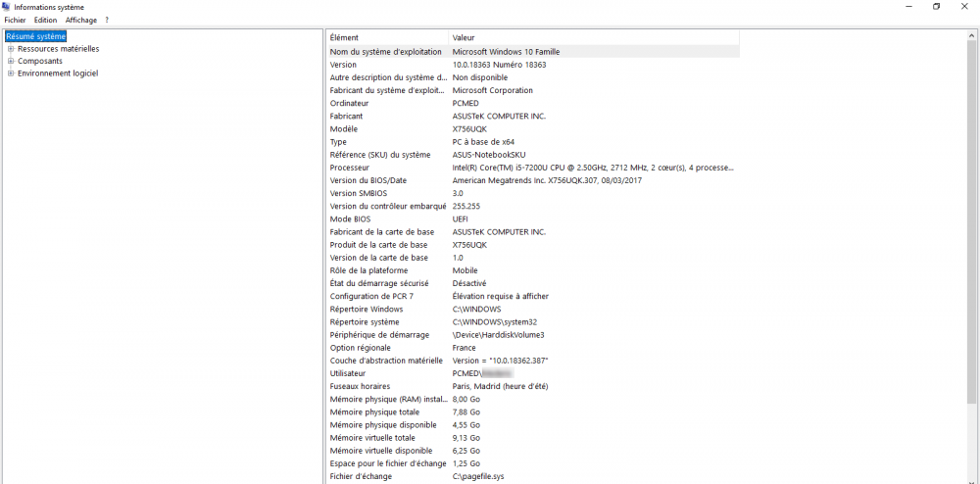Select Composants in the tree
The image size is (980, 484).
[x=40, y=61]
